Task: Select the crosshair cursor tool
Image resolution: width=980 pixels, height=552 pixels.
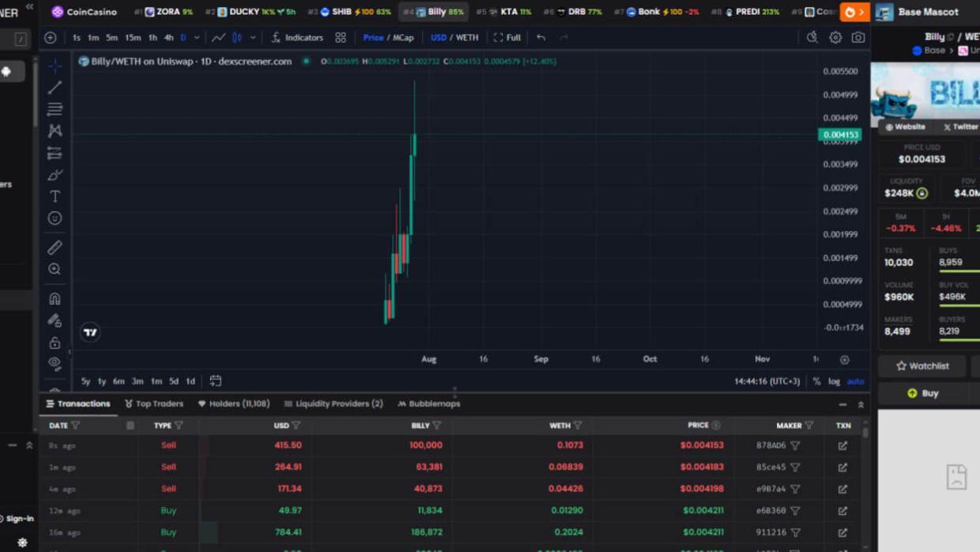Action: tap(55, 66)
